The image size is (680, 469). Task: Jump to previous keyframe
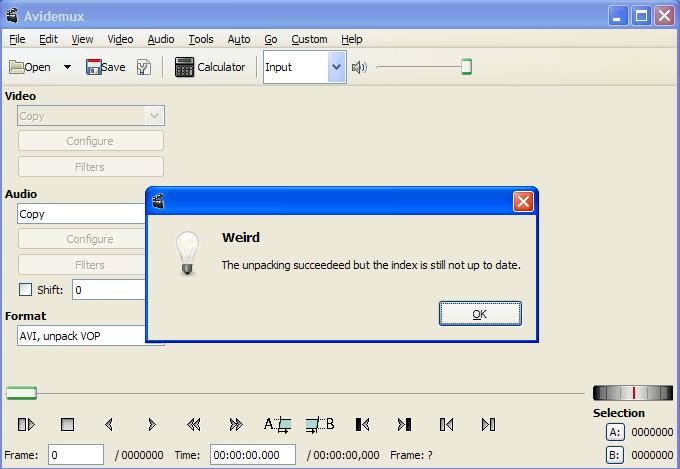[193, 424]
